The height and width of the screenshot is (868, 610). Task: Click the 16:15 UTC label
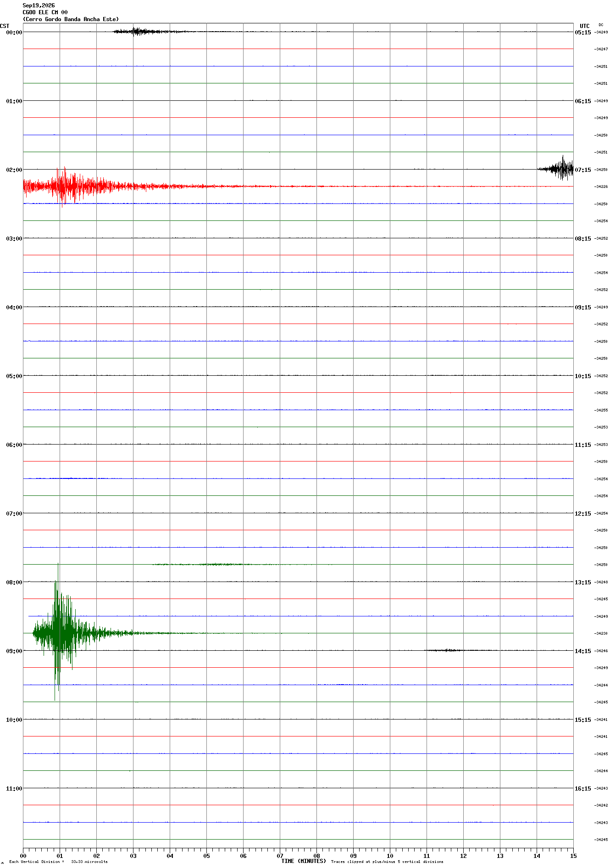coord(583,788)
